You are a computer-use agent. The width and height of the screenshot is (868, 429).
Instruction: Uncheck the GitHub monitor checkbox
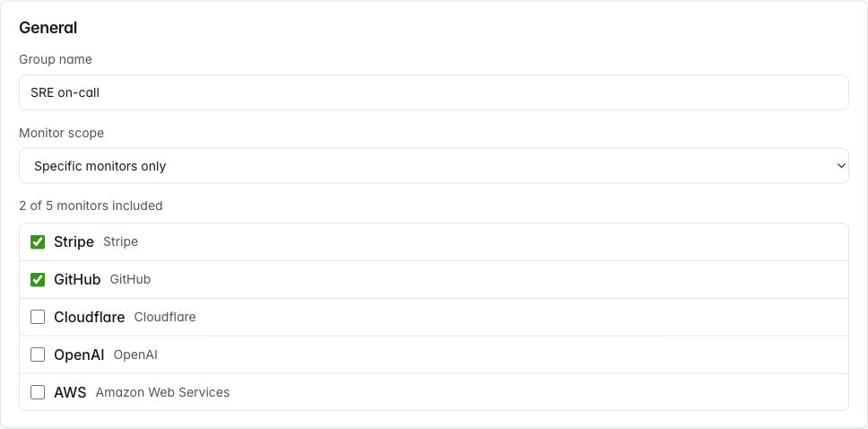click(38, 280)
